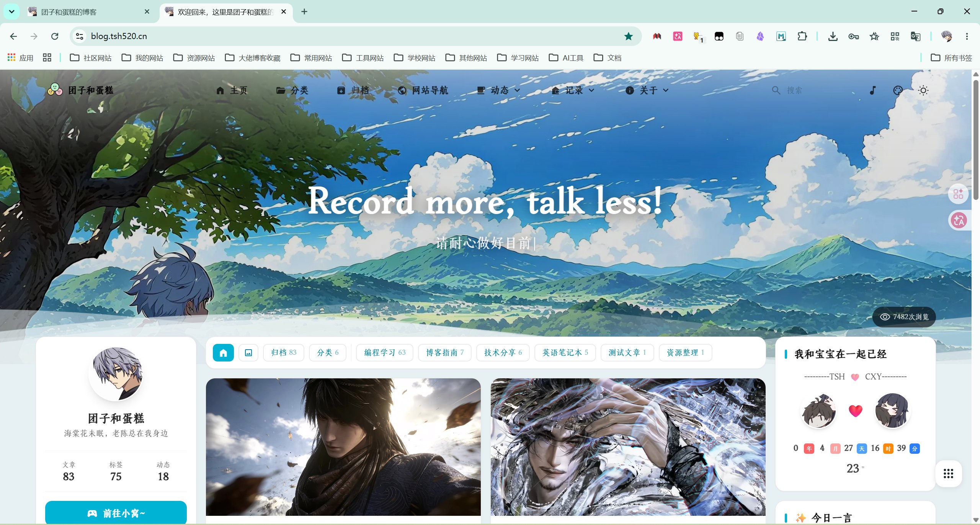Bookmark star icon in address bar
The width and height of the screenshot is (980, 525).
(629, 36)
